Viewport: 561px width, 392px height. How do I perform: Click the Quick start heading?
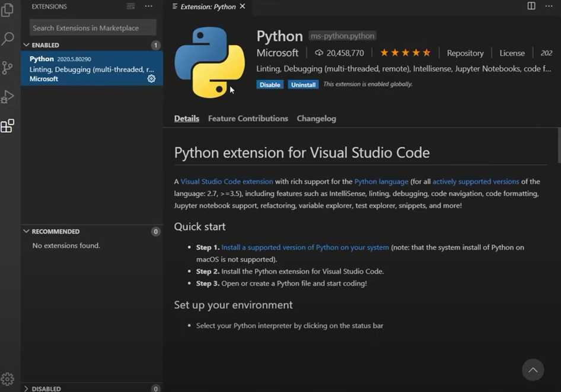click(200, 227)
